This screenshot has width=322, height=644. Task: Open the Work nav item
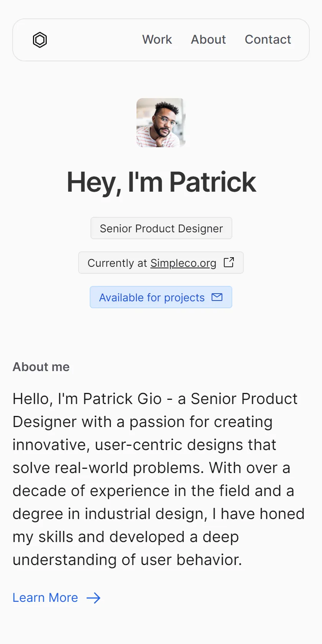click(157, 39)
